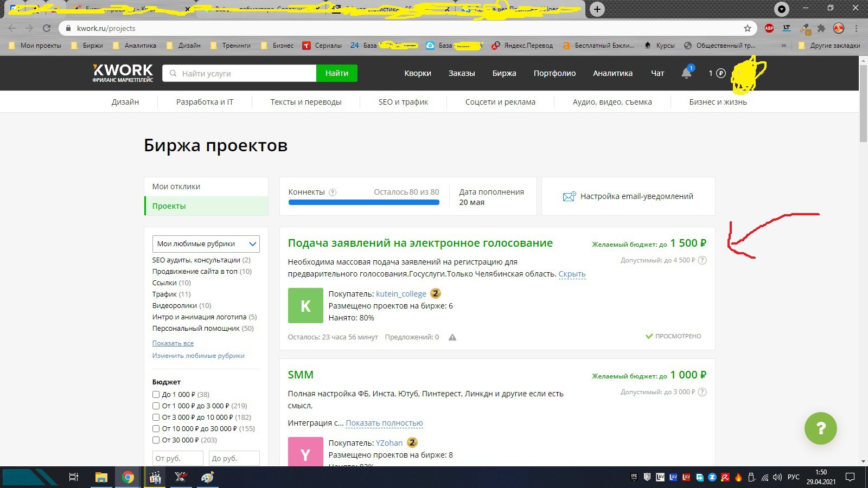Image resolution: width=868 pixels, height=488 pixels.
Task: Open project Подача заявлений на электронное голосование
Action: [420, 243]
